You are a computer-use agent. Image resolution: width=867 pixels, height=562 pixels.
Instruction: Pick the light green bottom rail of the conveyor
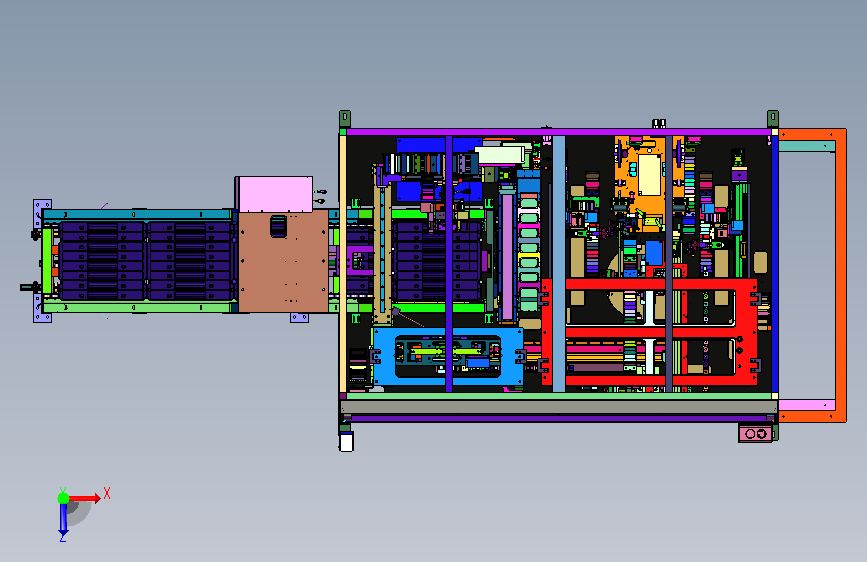tap(137, 307)
